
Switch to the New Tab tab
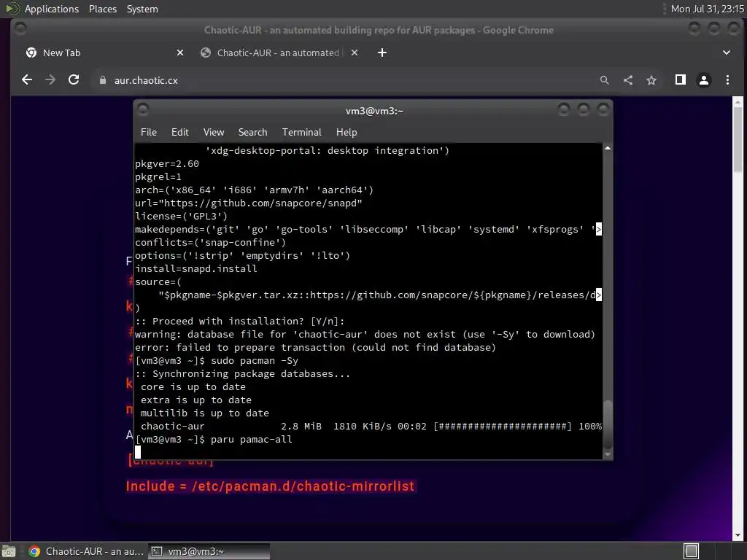tap(102, 52)
